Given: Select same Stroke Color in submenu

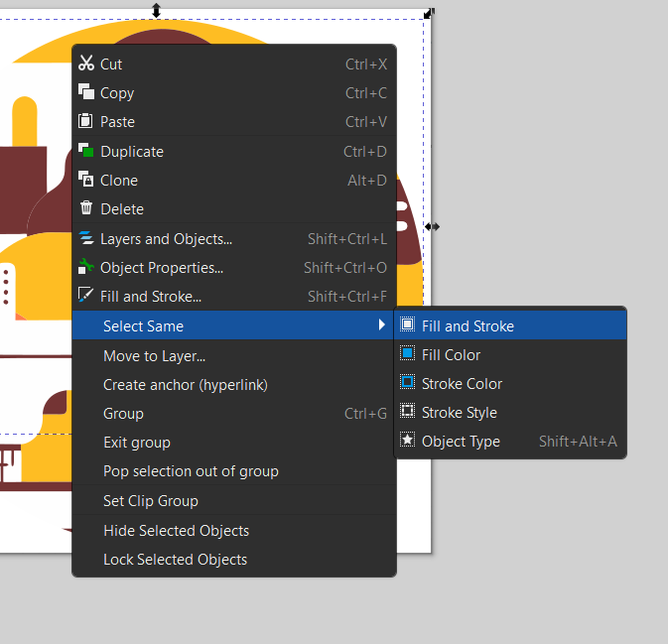Looking at the screenshot, I should tap(510, 383).
